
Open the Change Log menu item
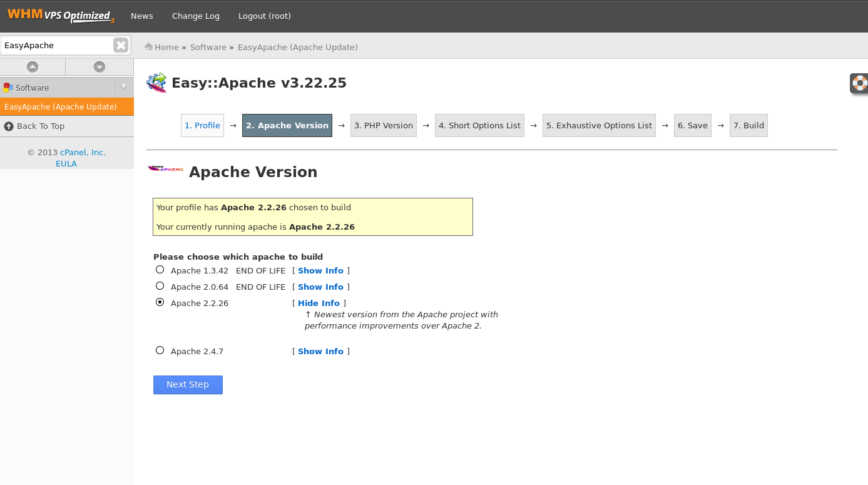[x=196, y=16]
